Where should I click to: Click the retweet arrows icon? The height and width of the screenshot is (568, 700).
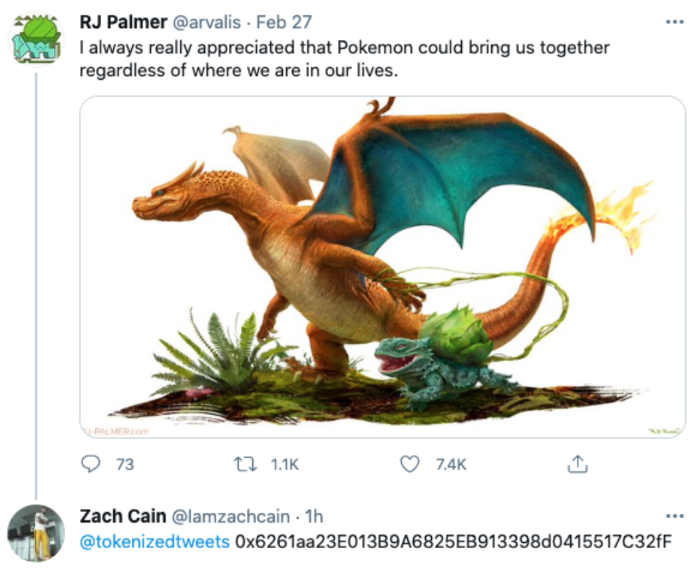pyautogui.click(x=243, y=464)
